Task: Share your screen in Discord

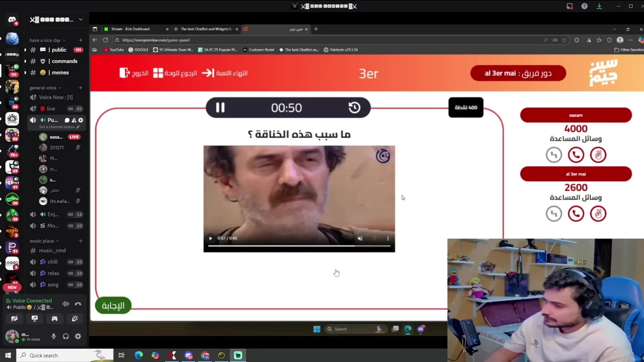Action: pyautogui.click(x=34, y=319)
